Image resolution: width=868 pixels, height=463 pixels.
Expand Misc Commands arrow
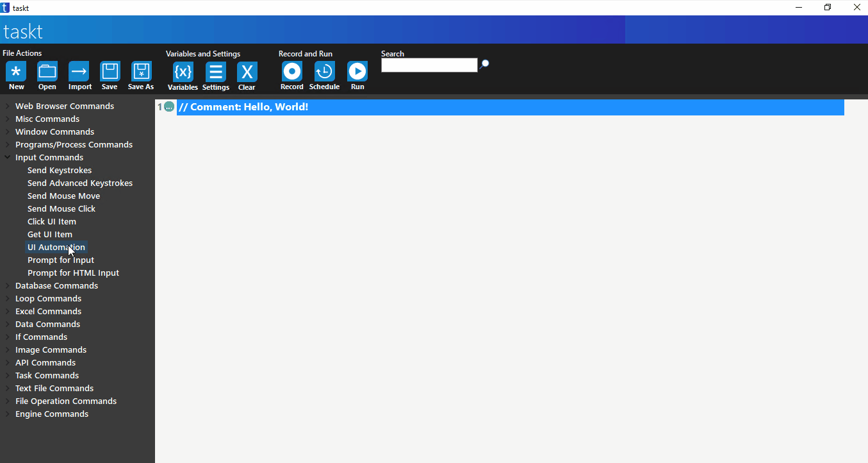[x=7, y=119]
